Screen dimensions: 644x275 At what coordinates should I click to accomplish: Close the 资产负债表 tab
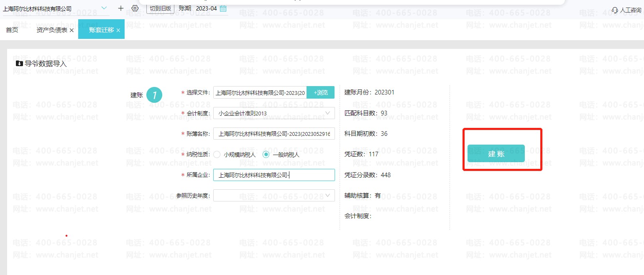(72, 31)
